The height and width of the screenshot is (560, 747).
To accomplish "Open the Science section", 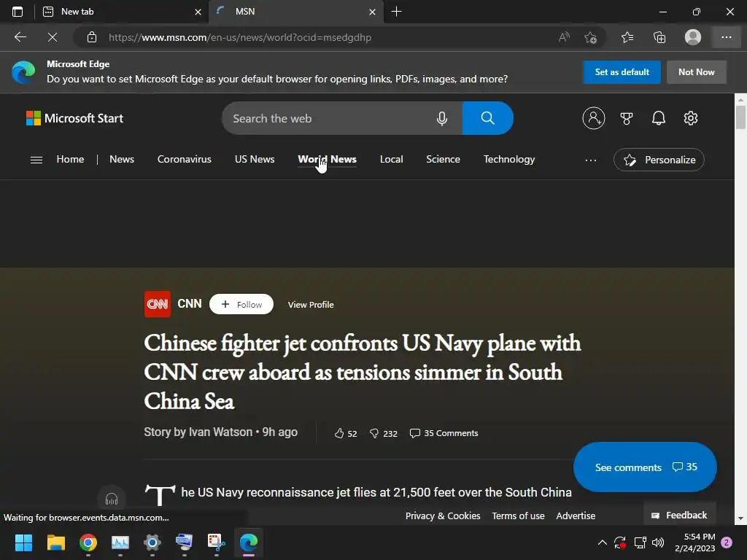I will pos(443,159).
